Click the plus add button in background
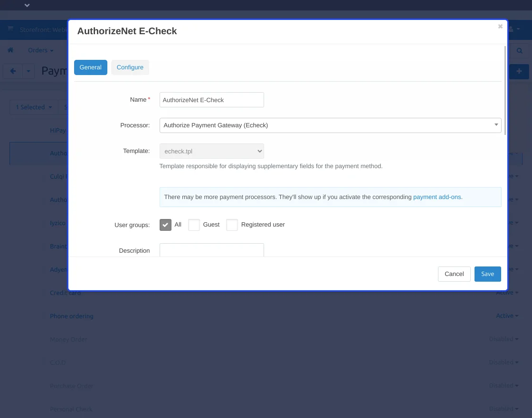 (x=519, y=71)
